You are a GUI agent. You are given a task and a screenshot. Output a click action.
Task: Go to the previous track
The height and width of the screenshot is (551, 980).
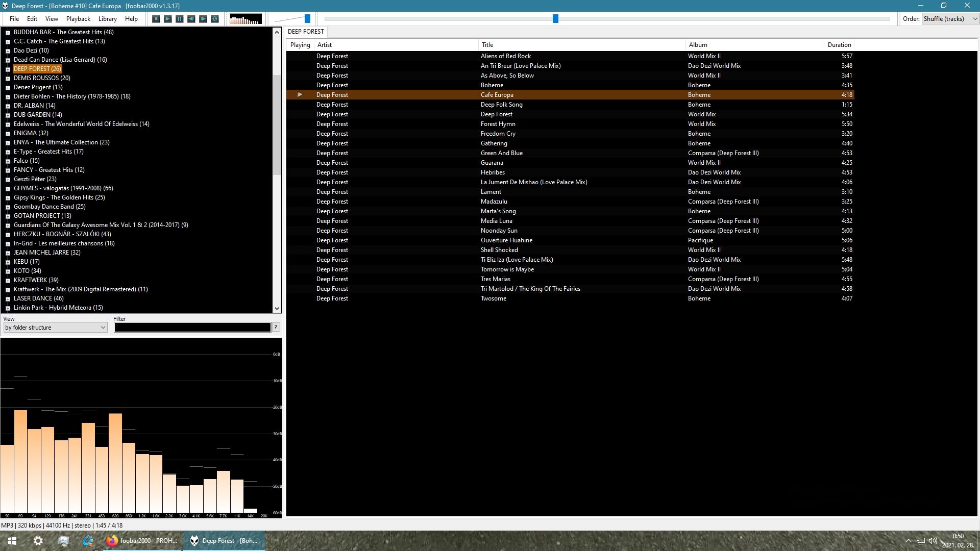(191, 19)
